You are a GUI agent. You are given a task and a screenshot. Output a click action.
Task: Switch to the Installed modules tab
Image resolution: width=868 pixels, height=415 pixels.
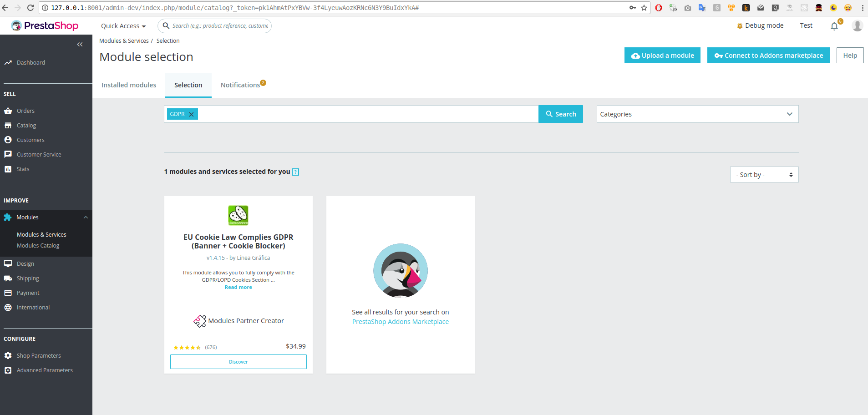(129, 85)
